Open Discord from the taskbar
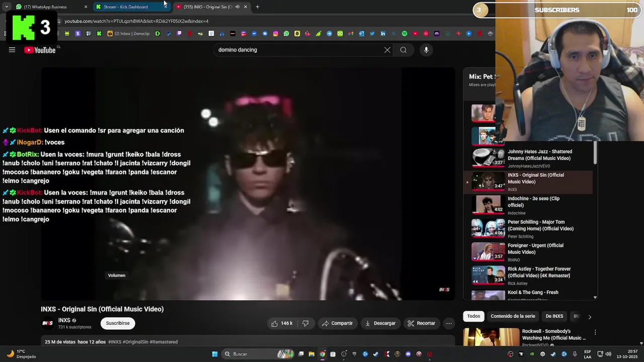 coord(408,354)
